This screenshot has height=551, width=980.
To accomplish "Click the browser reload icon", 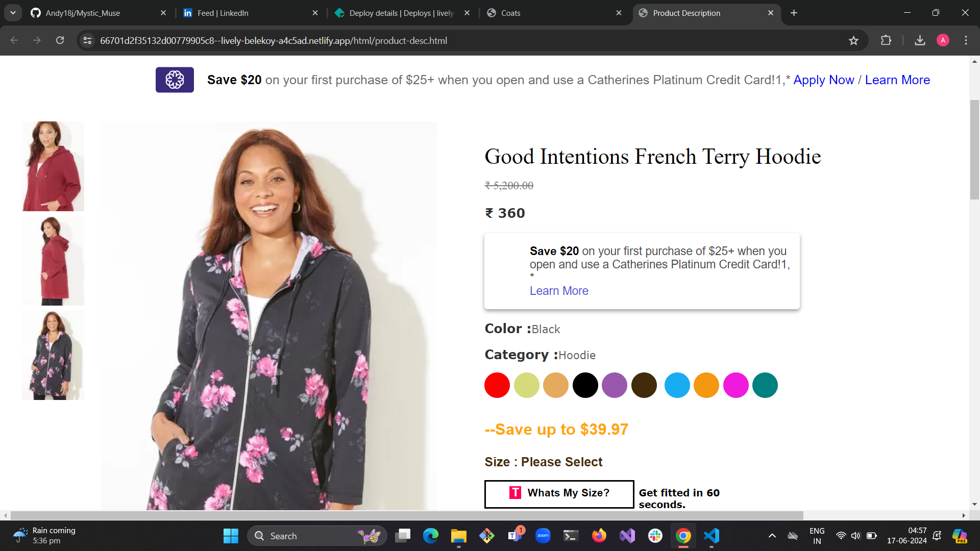I will (60, 40).
